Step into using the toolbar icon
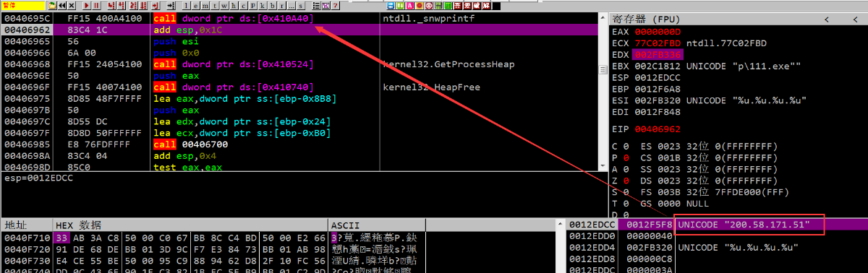868x273 pixels. pyautogui.click(x=111, y=6)
